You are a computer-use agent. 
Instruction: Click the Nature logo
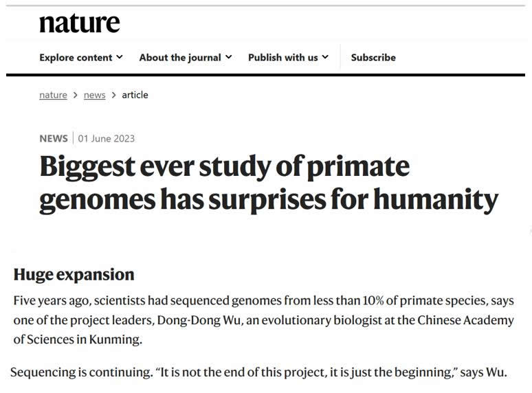coord(79,23)
